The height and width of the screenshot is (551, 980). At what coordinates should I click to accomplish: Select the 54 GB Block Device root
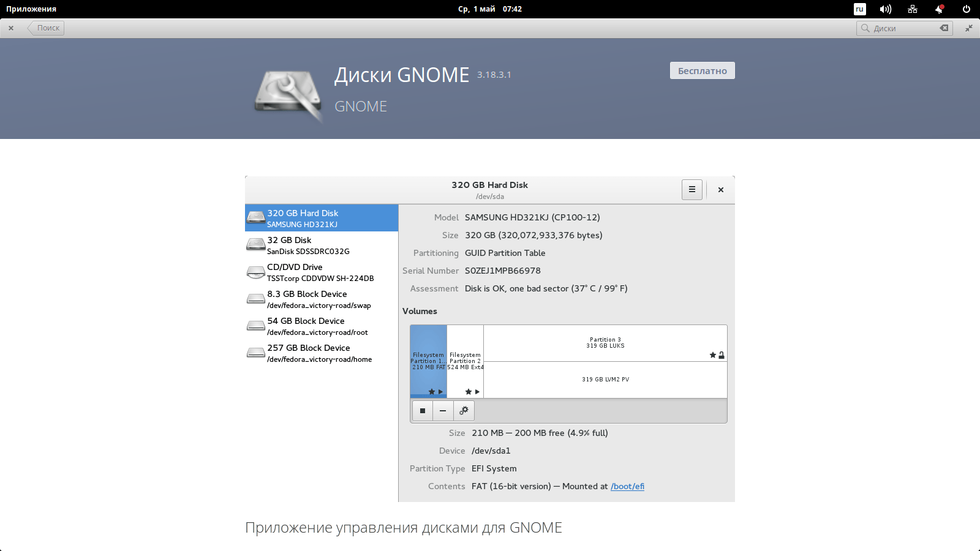pyautogui.click(x=322, y=326)
